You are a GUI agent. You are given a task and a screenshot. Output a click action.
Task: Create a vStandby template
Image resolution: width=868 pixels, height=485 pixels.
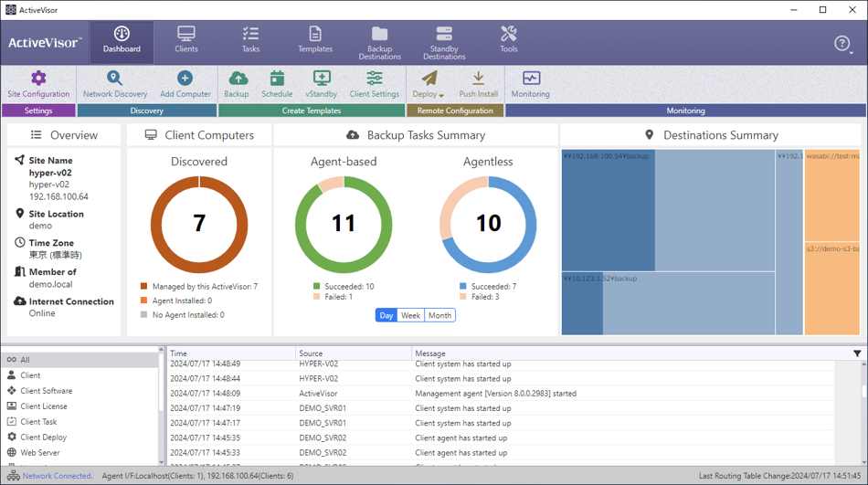[x=321, y=84]
